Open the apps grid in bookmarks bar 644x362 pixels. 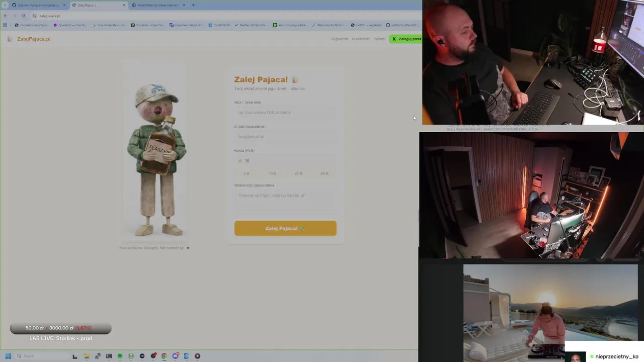[5, 25]
